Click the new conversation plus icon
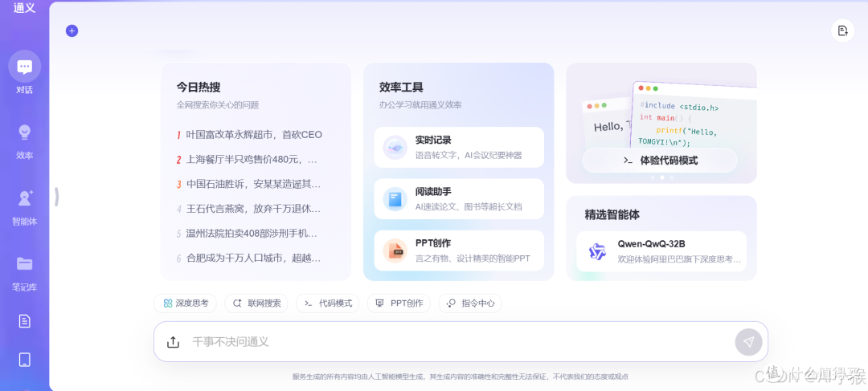The width and height of the screenshot is (868, 391). click(72, 31)
